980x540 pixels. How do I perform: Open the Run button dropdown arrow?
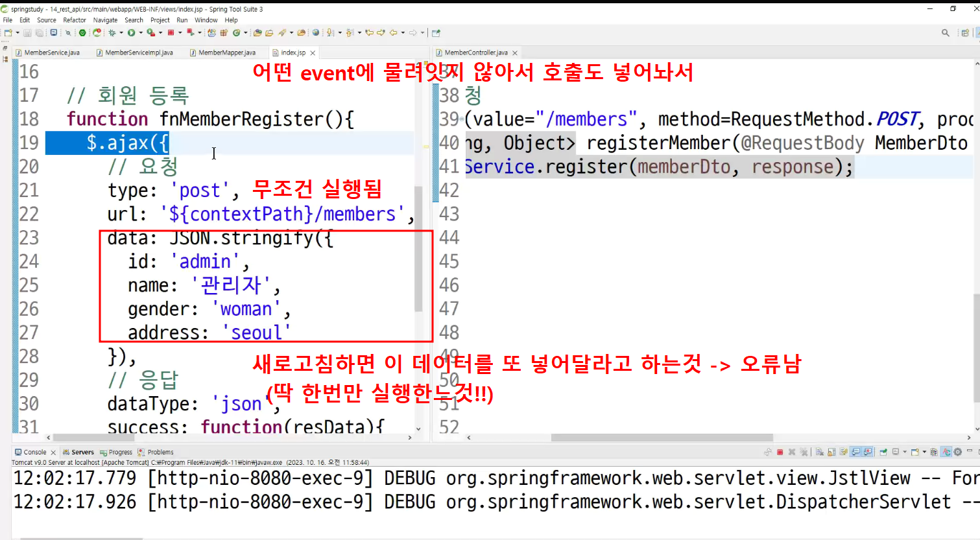pyautogui.click(x=141, y=32)
